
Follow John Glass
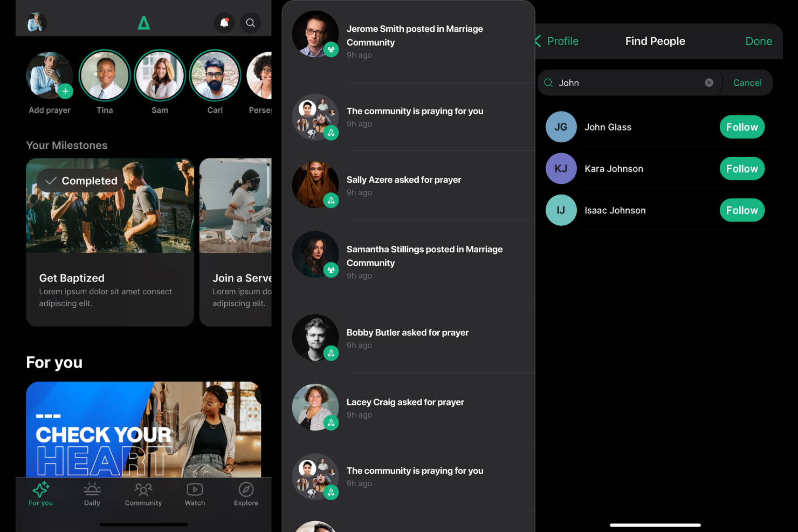tap(742, 127)
